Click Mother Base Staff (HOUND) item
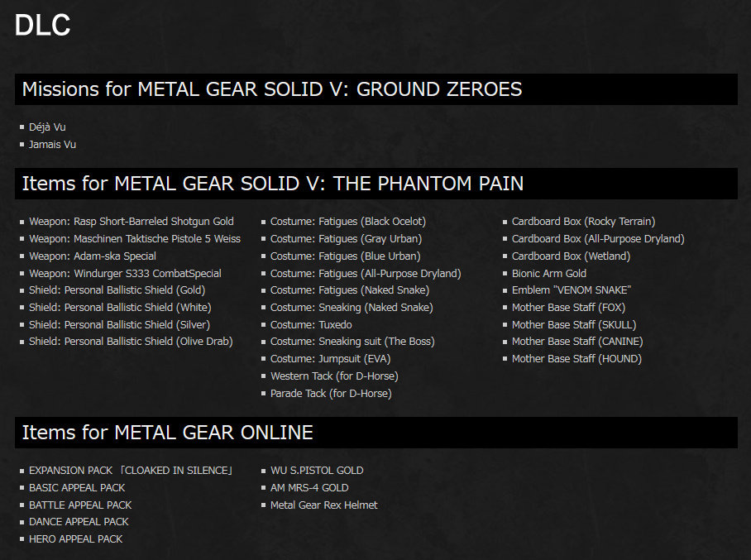Screen dimensions: 751x560 tap(576, 359)
